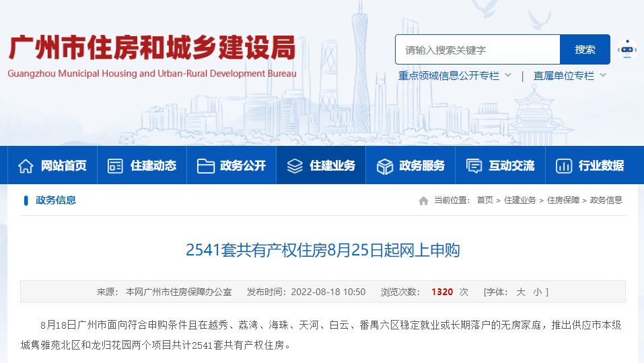The width and height of the screenshot is (644, 363).
Task: Click the 政务信息 section heading
Action: pyautogui.click(x=56, y=200)
